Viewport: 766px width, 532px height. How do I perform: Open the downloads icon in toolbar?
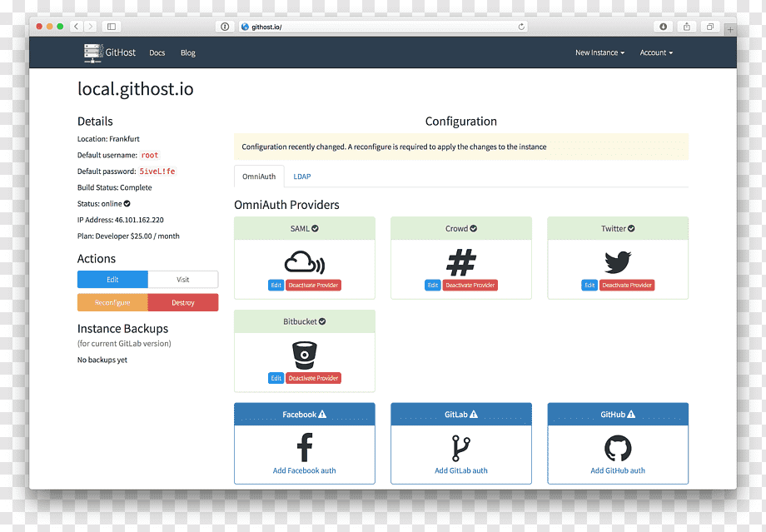[x=663, y=27]
